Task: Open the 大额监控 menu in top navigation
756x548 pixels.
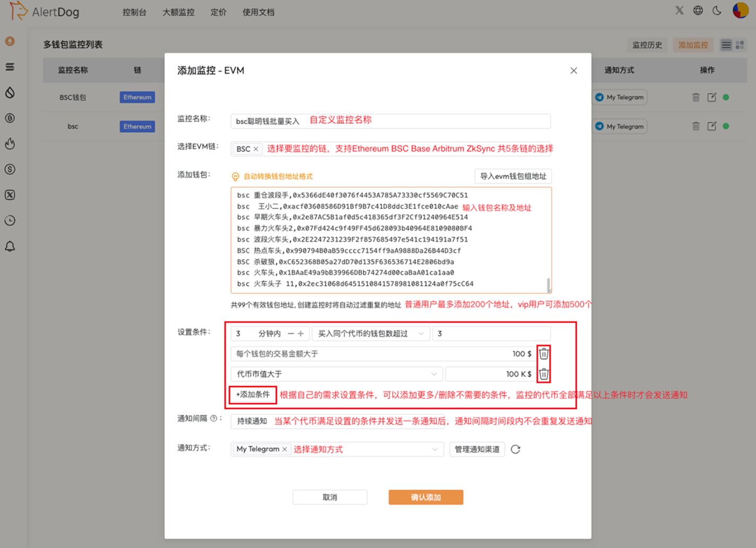Action: (178, 12)
